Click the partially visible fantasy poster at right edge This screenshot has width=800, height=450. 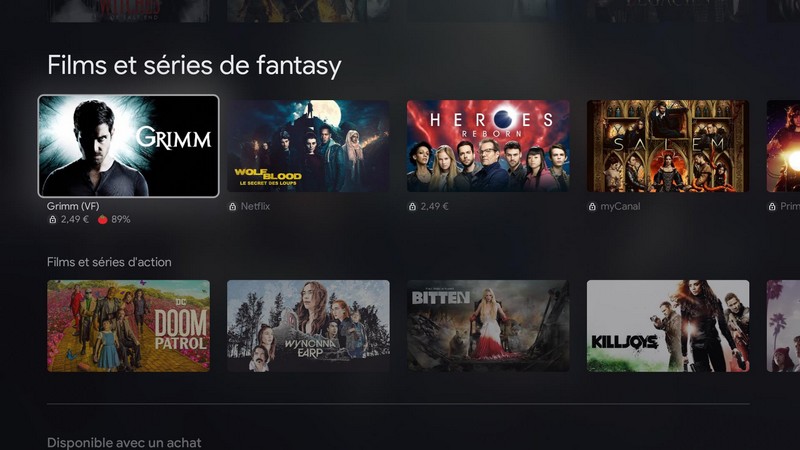783,146
